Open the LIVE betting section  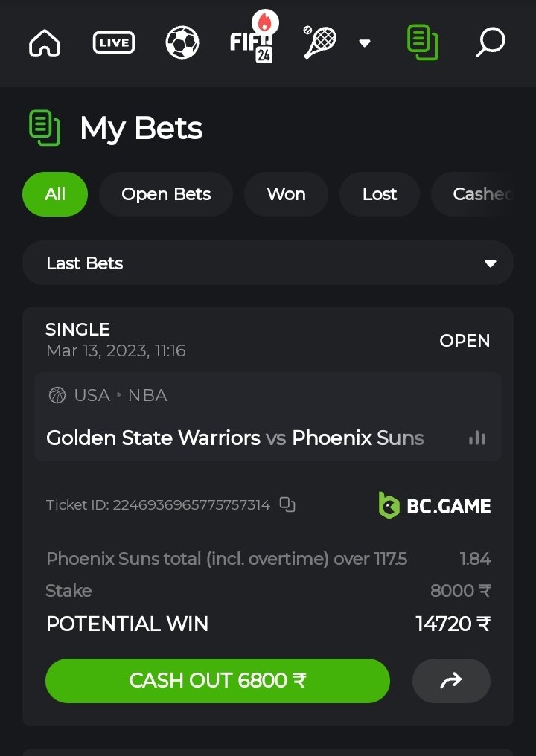114,42
